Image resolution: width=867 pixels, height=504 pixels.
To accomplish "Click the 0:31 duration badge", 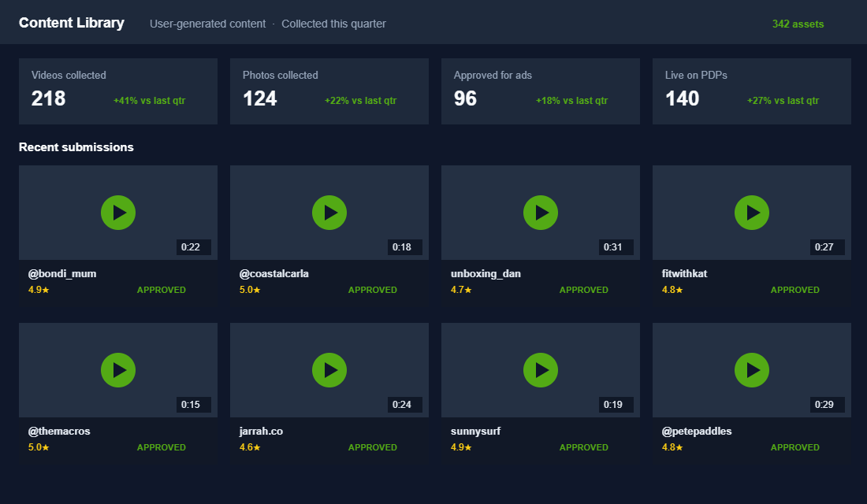I will [x=616, y=247].
